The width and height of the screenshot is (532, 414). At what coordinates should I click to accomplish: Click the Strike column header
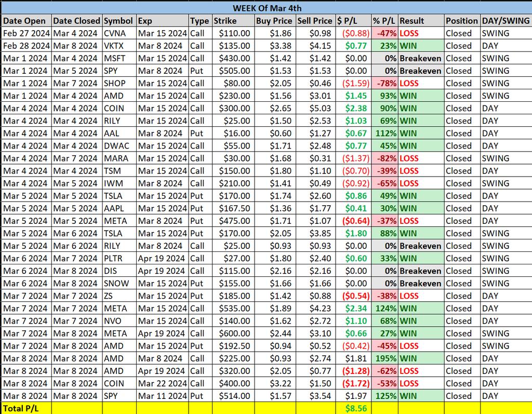[x=226, y=21]
